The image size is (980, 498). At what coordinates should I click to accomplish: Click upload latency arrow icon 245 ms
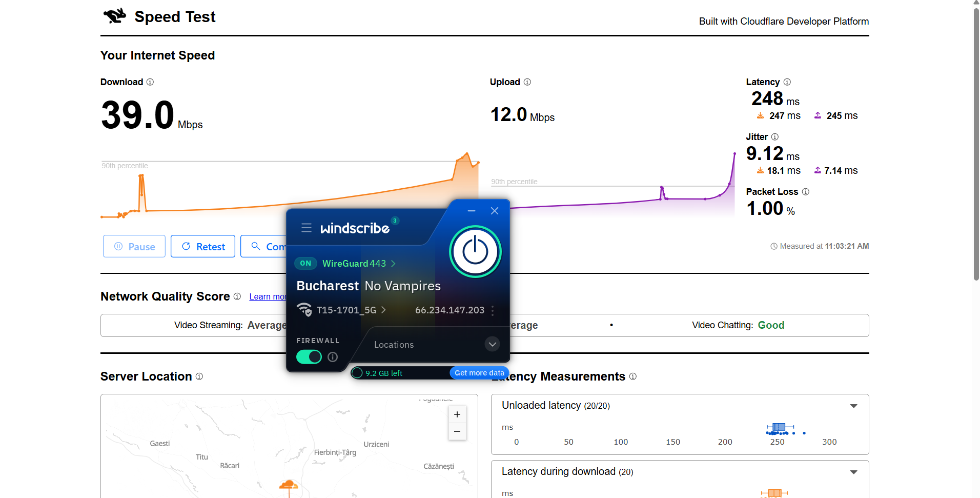coord(818,115)
